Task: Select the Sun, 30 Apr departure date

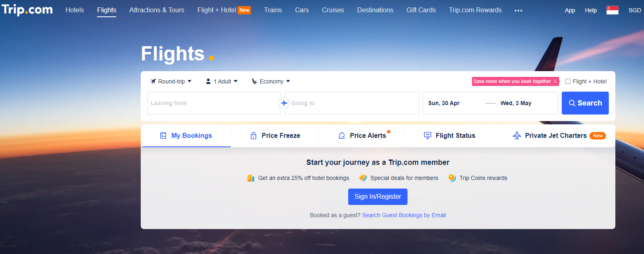Action: [x=444, y=103]
